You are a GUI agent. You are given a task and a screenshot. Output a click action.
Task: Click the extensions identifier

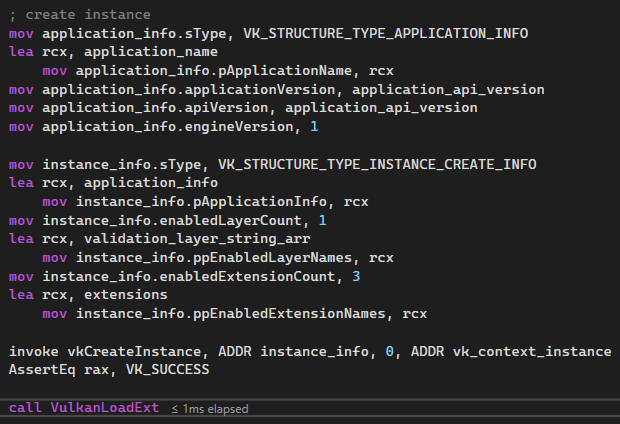click(x=126, y=295)
